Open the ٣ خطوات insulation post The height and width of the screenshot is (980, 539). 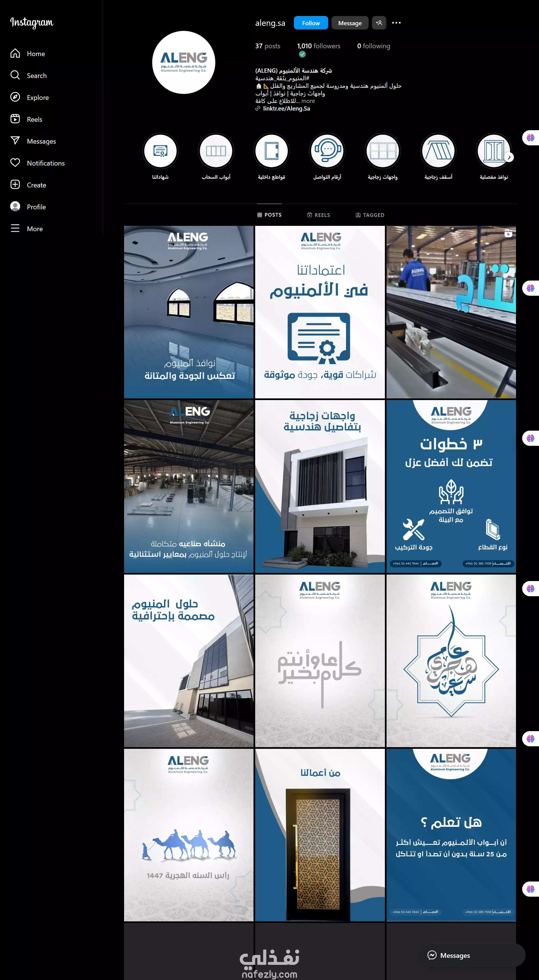click(451, 486)
